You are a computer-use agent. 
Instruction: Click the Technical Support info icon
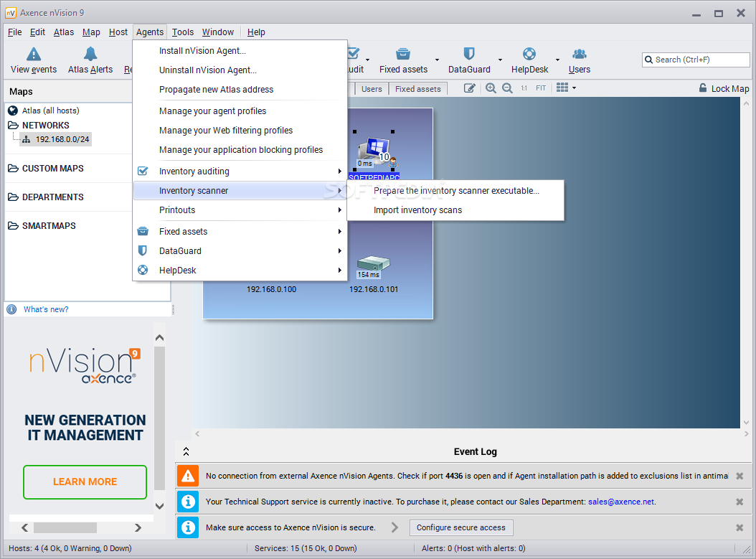coord(187,502)
